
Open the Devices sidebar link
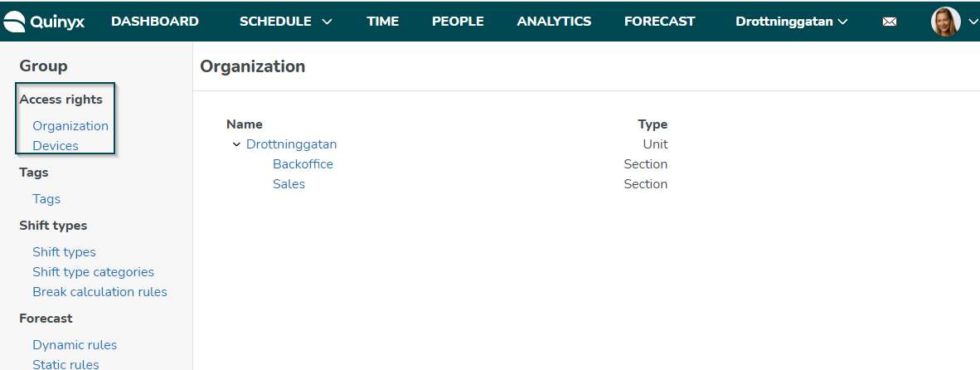(56, 146)
